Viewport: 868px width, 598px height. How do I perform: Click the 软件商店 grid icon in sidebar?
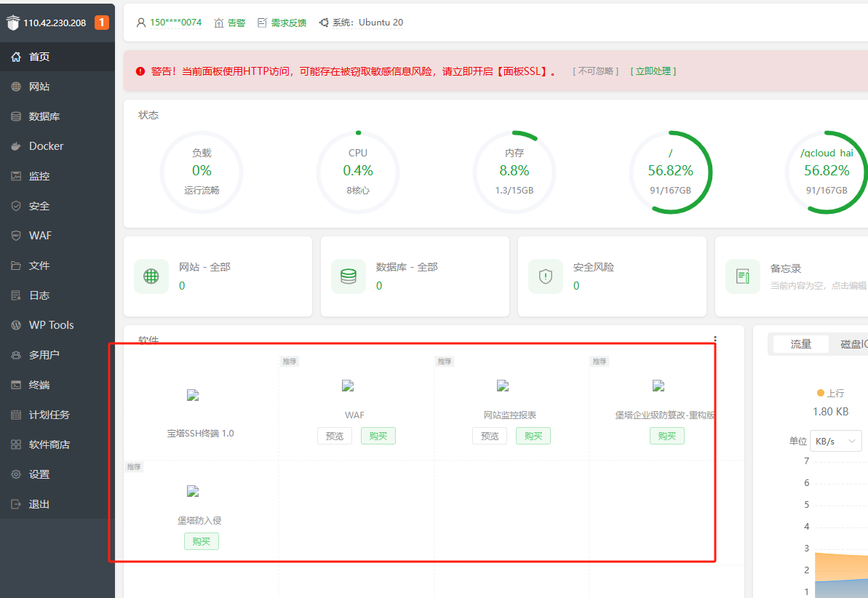[x=16, y=444]
